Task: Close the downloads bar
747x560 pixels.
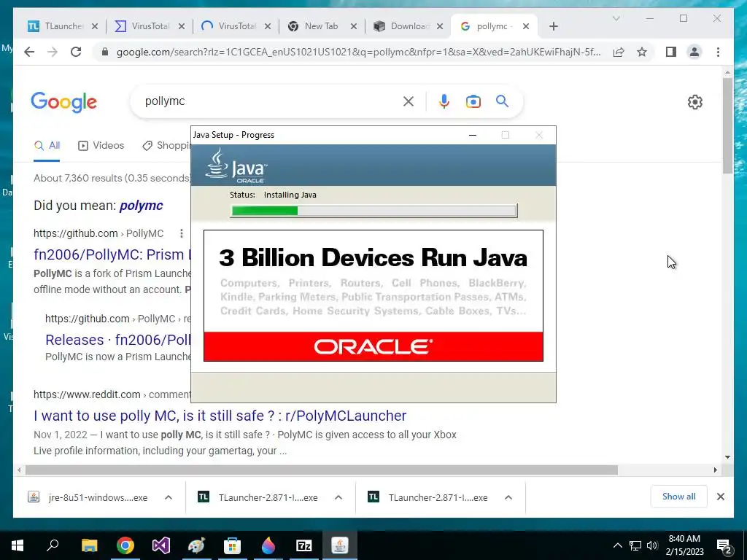Action: click(x=720, y=497)
